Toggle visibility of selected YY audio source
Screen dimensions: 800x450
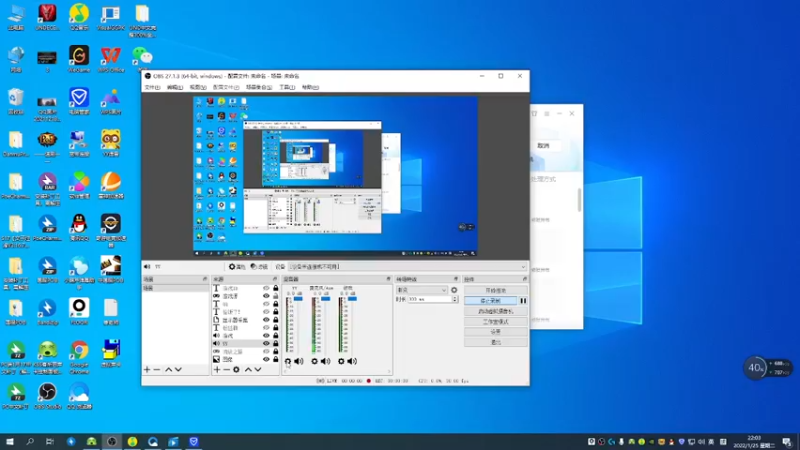(x=266, y=343)
